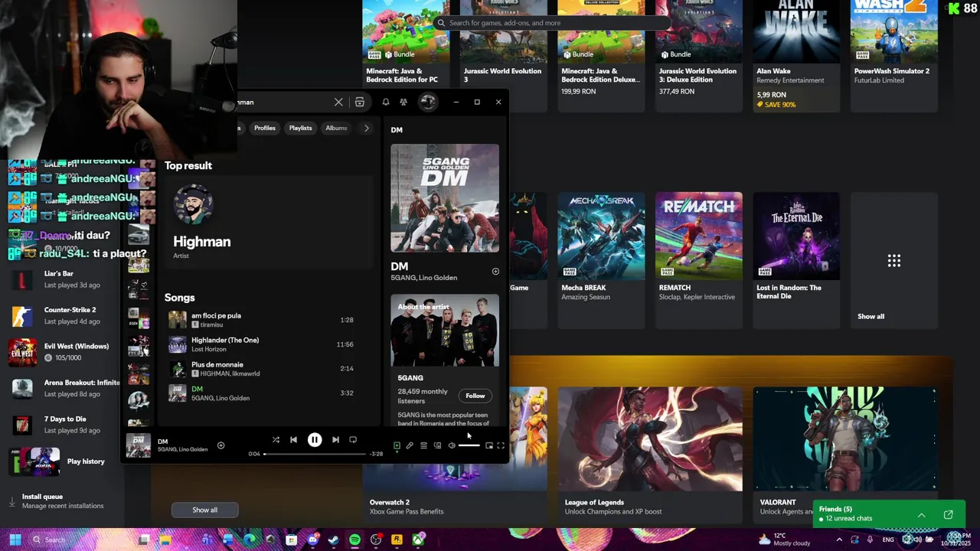Toggle the Now Playing view icon
Screen dimensions: 980x551
pos(397,445)
